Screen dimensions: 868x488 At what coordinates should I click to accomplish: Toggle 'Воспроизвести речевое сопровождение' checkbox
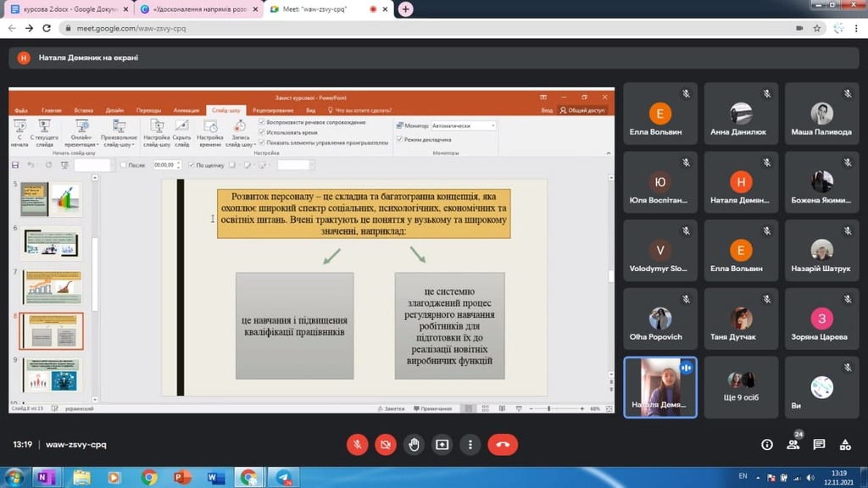click(x=262, y=122)
